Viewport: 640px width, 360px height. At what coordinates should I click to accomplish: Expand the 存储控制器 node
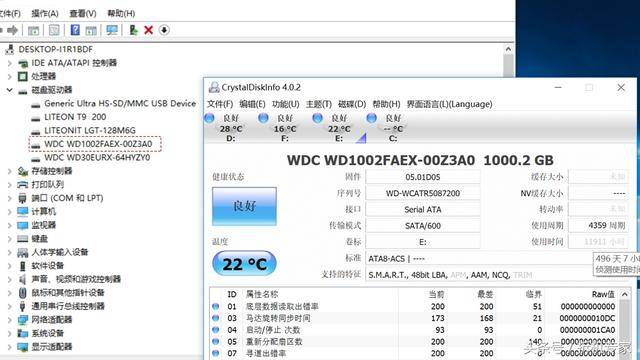pyautogui.click(x=9, y=171)
